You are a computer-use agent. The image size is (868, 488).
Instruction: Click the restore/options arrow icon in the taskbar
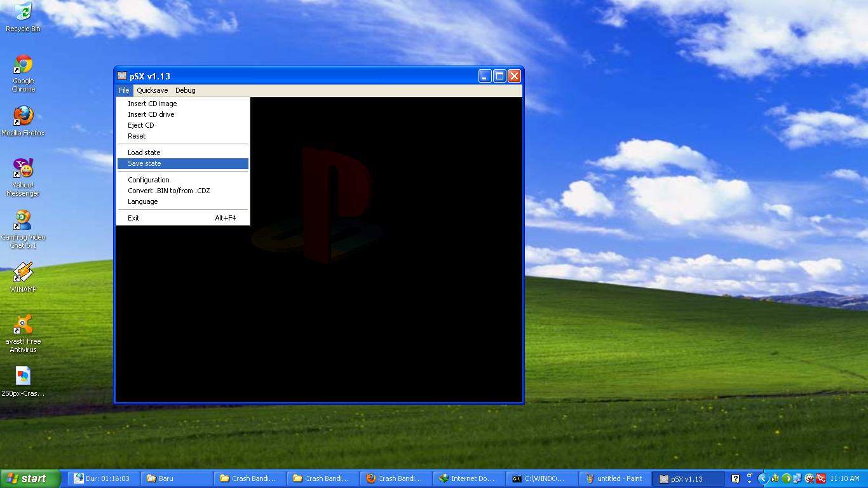click(x=750, y=478)
